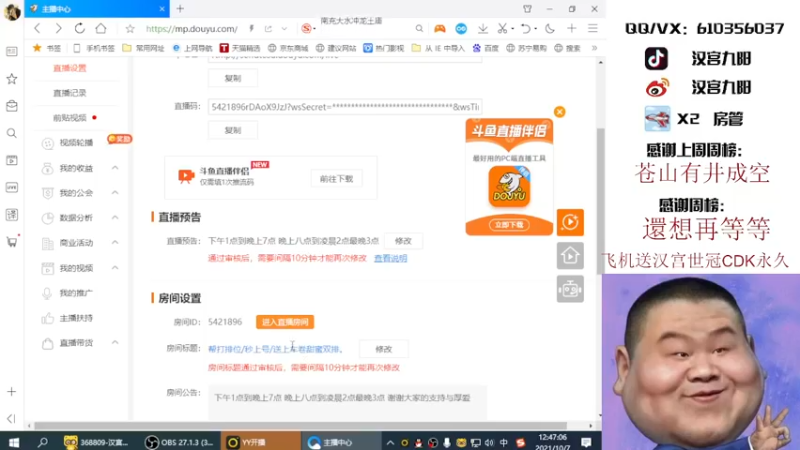
Task: Copy the stream address with 复制 button
Action: tap(233, 78)
